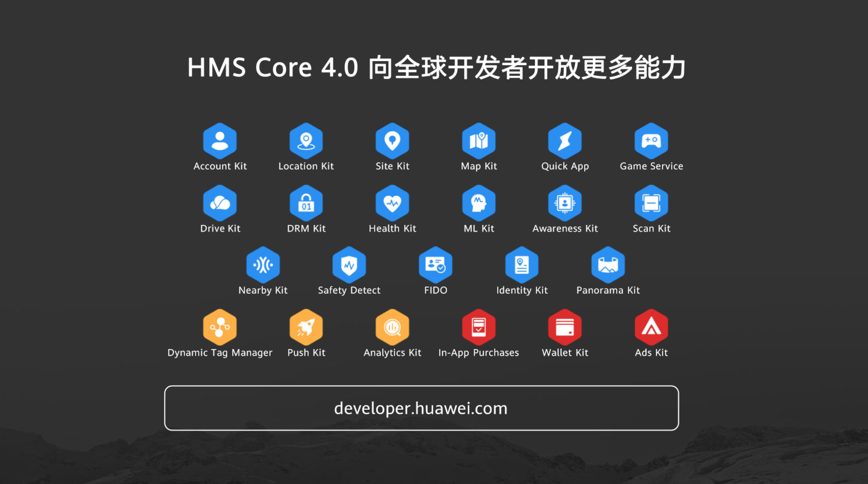
Task: Click the orange Push Kit rocket icon
Action: [306, 327]
